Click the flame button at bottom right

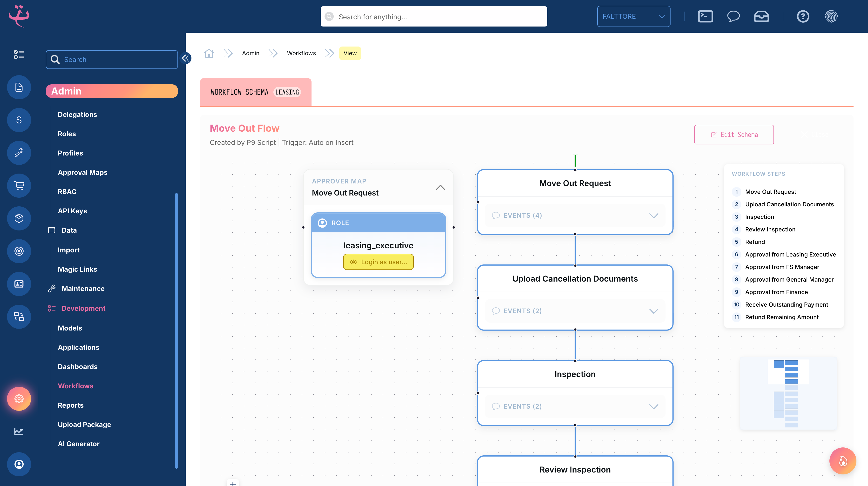[842, 460]
